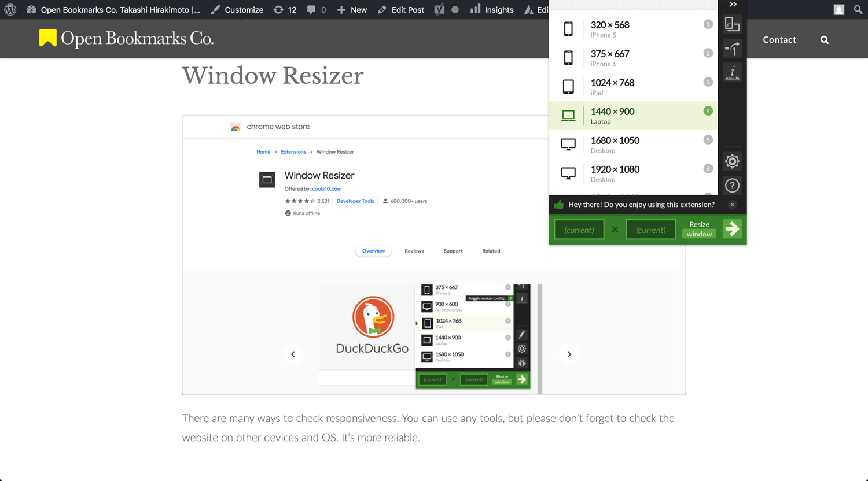Open the New content menu

tap(352, 10)
